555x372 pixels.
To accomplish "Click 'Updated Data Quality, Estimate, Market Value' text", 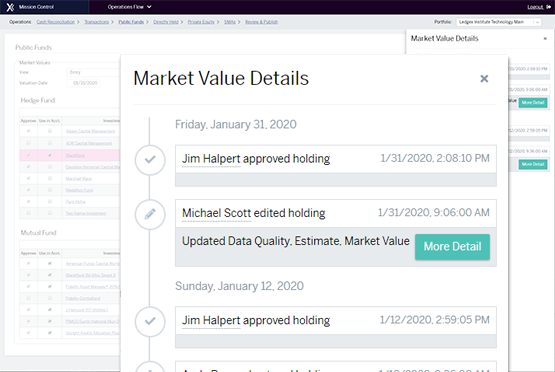I will click(296, 241).
